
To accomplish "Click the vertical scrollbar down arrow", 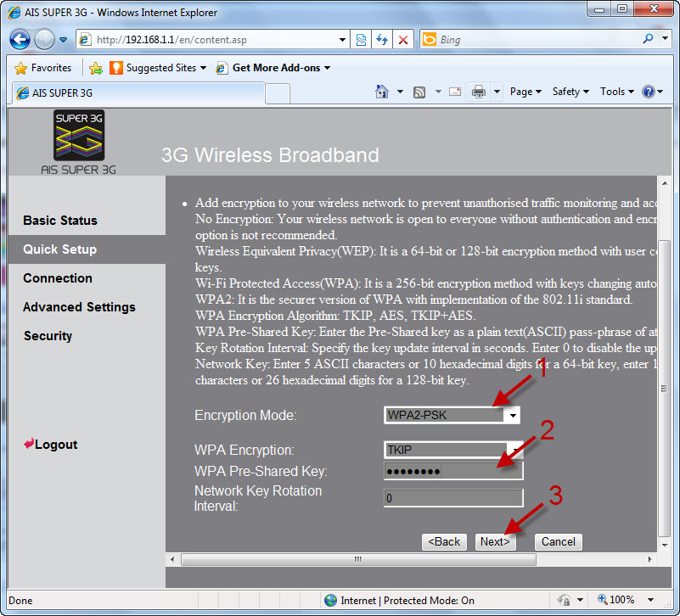I will click(665, 545).
